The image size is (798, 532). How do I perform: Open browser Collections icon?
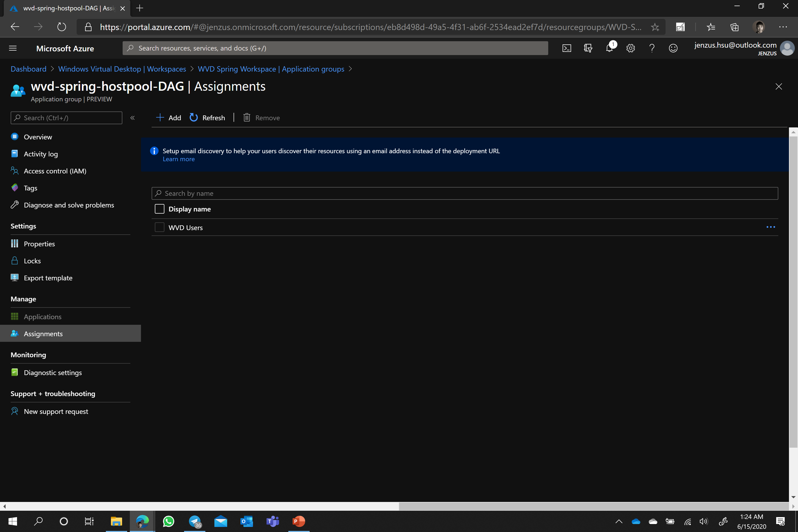(734, 27)
